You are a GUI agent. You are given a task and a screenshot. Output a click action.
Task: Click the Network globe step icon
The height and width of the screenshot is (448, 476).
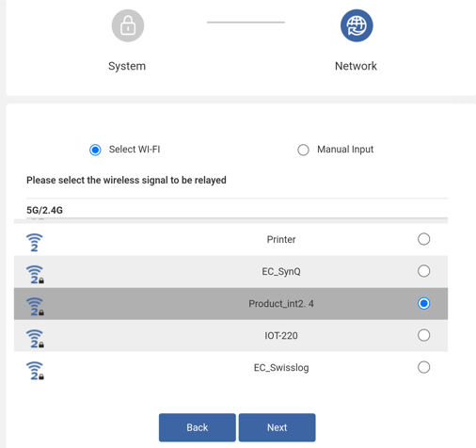tap(357, 25)
